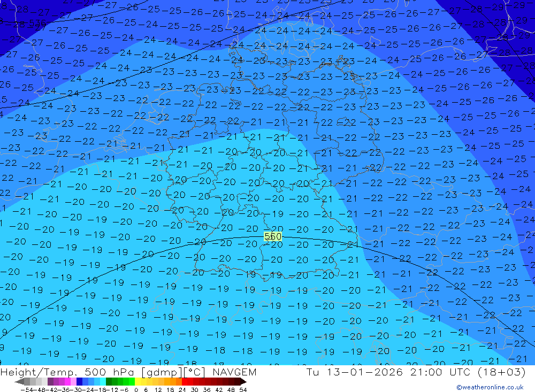Click the date Tu 13-01-2026 label

point(354,372)
